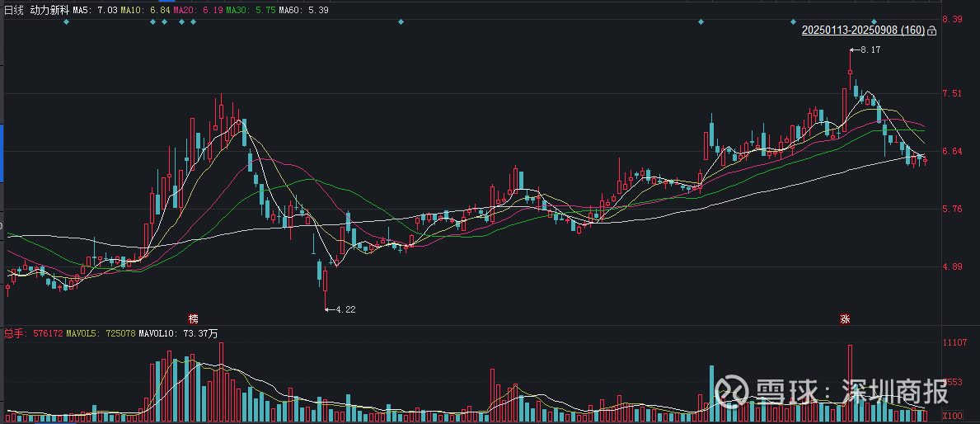The width and height of the screenshot is (980, 424).
Task: Click the 4.22 low price annotation
Action: 345,309
